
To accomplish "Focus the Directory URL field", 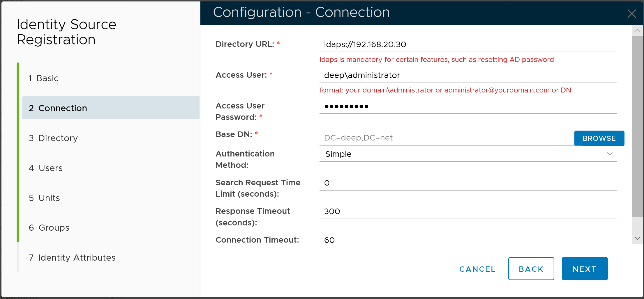I will click(468, 45).
